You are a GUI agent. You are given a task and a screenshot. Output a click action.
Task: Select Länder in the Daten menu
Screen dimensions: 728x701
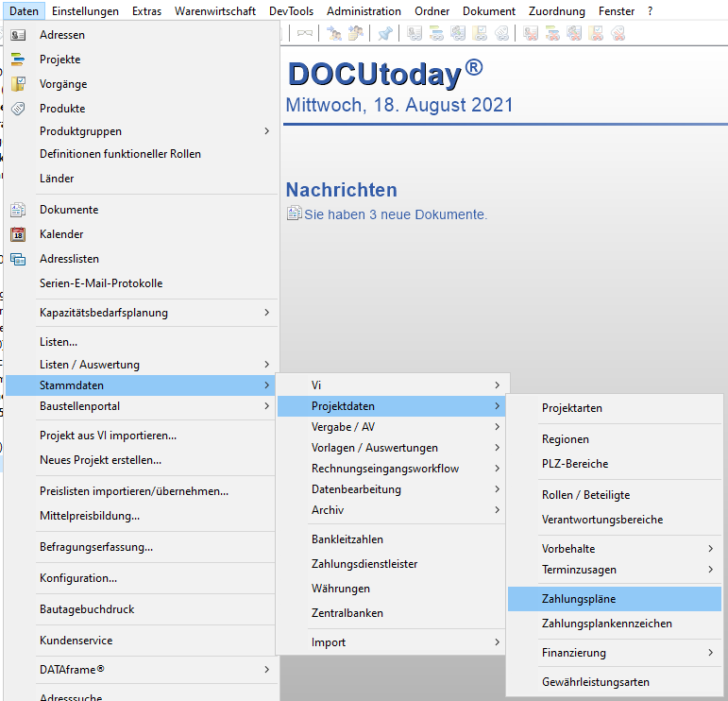[x=142, y=179]
